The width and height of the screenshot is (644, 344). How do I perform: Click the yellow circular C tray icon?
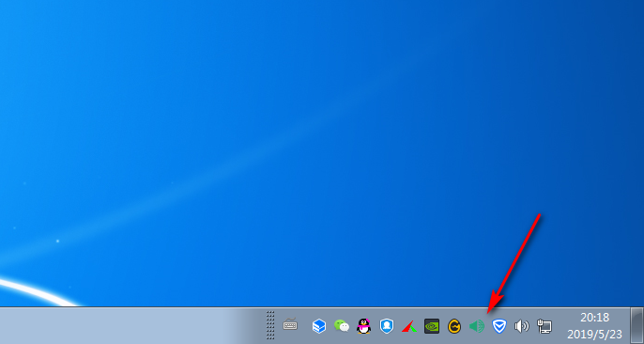click(x=454, y=326)
